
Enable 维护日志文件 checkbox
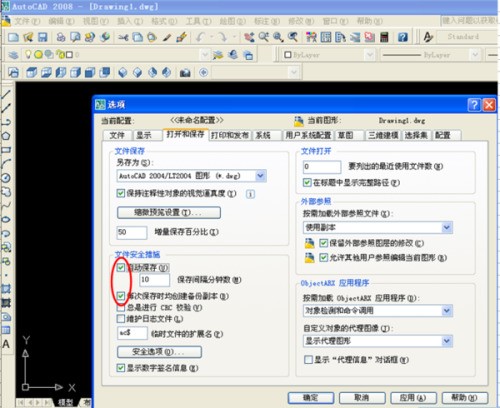point(121,319)
